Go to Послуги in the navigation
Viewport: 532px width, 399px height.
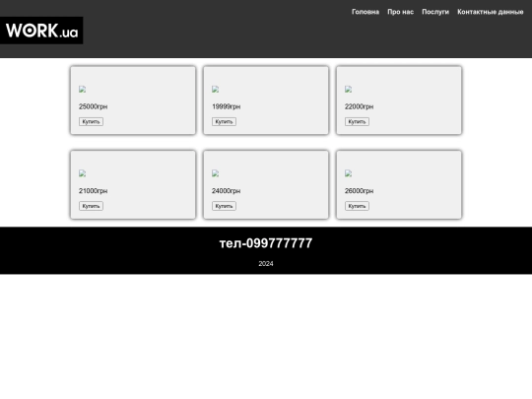pos(435,12)
